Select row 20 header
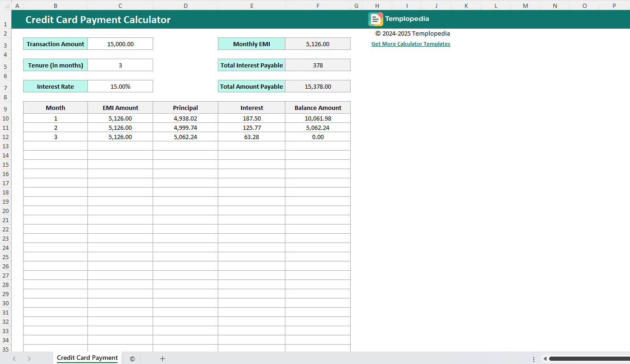 [x=6, y=211]
